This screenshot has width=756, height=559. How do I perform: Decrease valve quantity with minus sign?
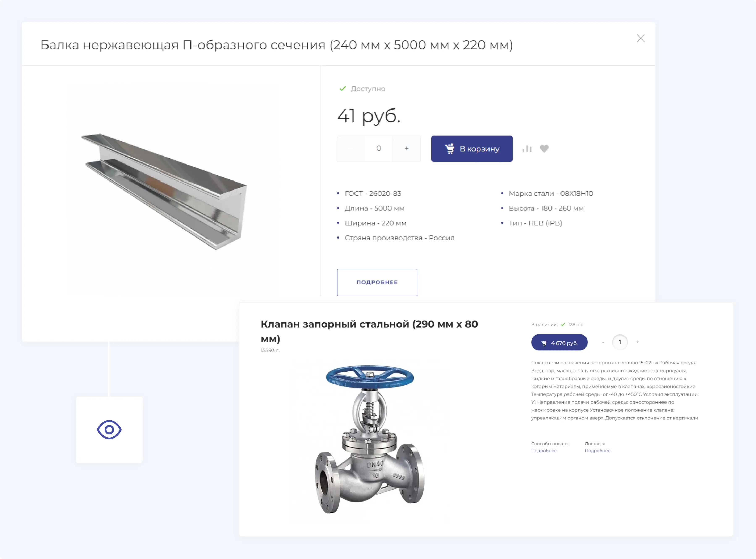coord(603,342)
